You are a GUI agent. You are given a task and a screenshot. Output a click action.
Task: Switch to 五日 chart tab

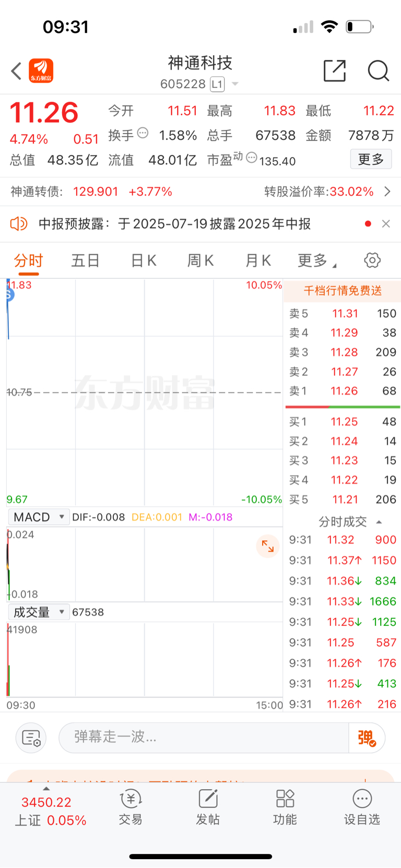tap(85, 260)
